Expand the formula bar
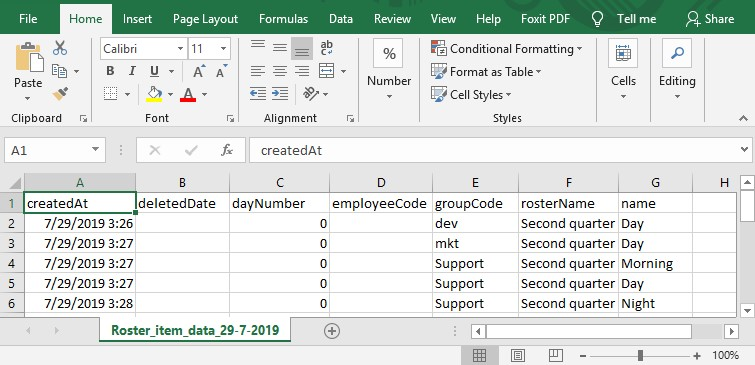Viewport: 755px width, 365px height. click(x=745, y=150)
